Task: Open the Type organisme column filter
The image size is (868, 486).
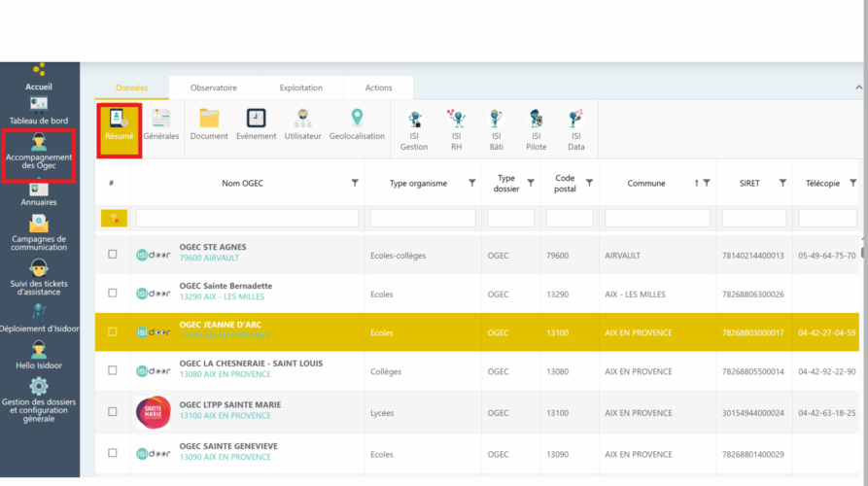Action: [x=472, y=183]
